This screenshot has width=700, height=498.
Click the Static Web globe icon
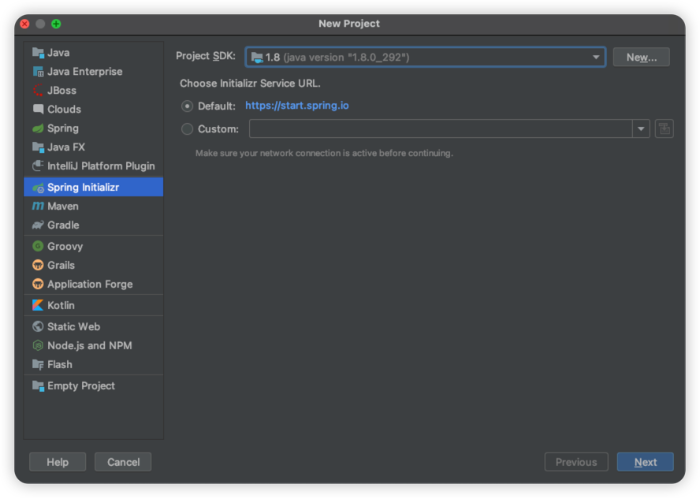coord(38,326)
